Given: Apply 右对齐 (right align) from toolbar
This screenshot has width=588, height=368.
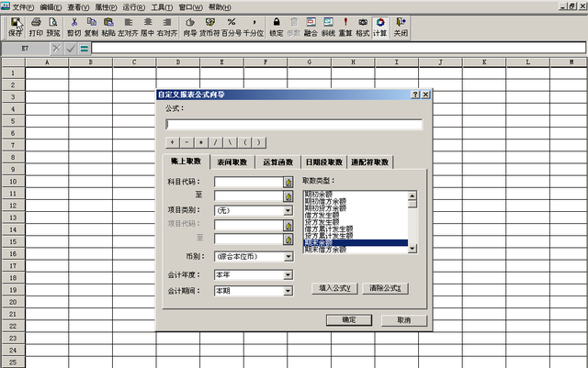Looking at the screenshot, I should click(x=167, y=27).
